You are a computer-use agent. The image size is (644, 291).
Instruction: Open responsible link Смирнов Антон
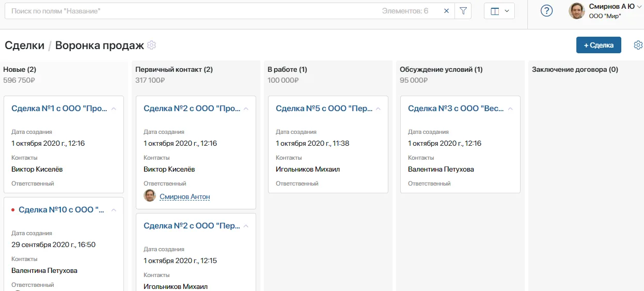pos(184,197)
